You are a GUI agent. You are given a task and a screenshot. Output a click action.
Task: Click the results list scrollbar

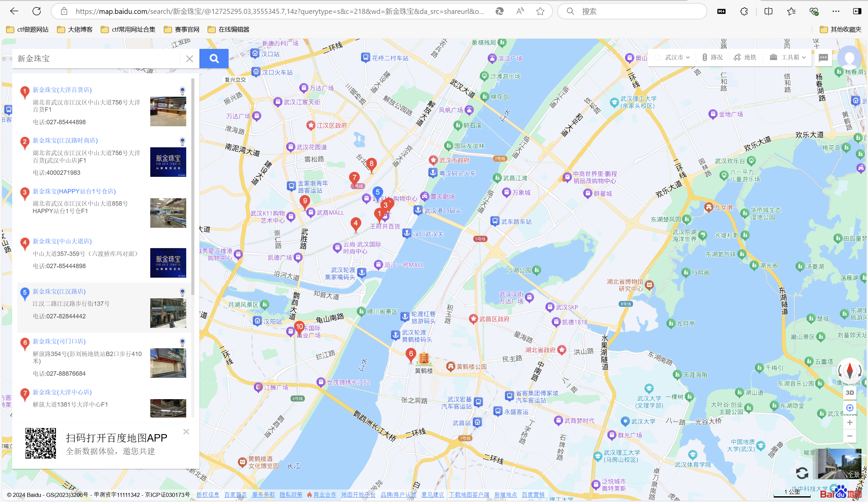pyautogui.click(x=193, y=187)
